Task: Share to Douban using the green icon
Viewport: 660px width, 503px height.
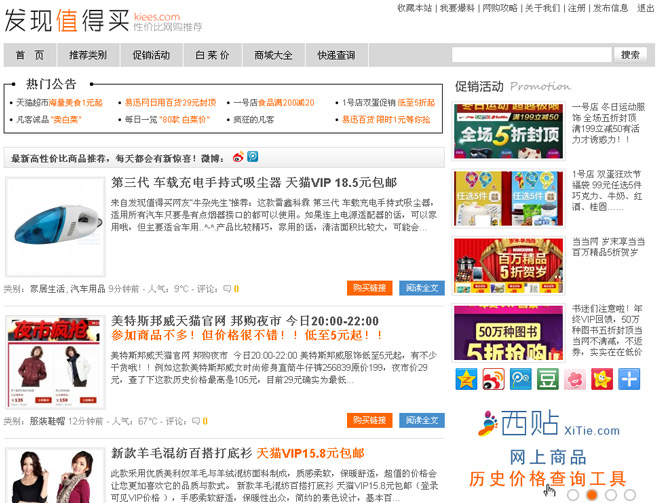Action: point(547,379)
